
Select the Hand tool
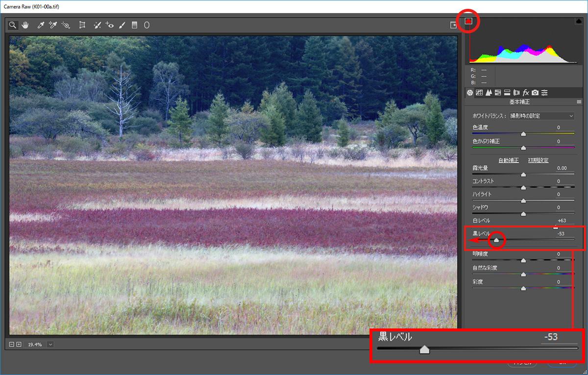(25, 25)
